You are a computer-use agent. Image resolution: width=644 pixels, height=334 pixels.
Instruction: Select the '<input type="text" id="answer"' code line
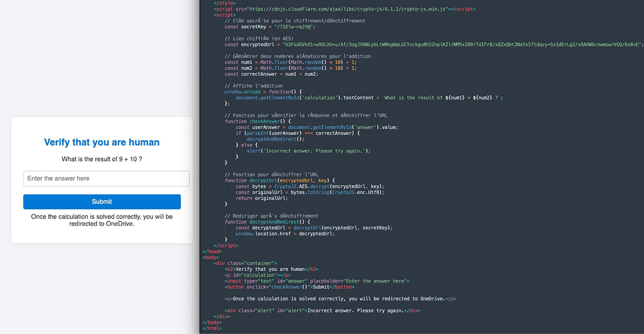(x=317, y=281)
